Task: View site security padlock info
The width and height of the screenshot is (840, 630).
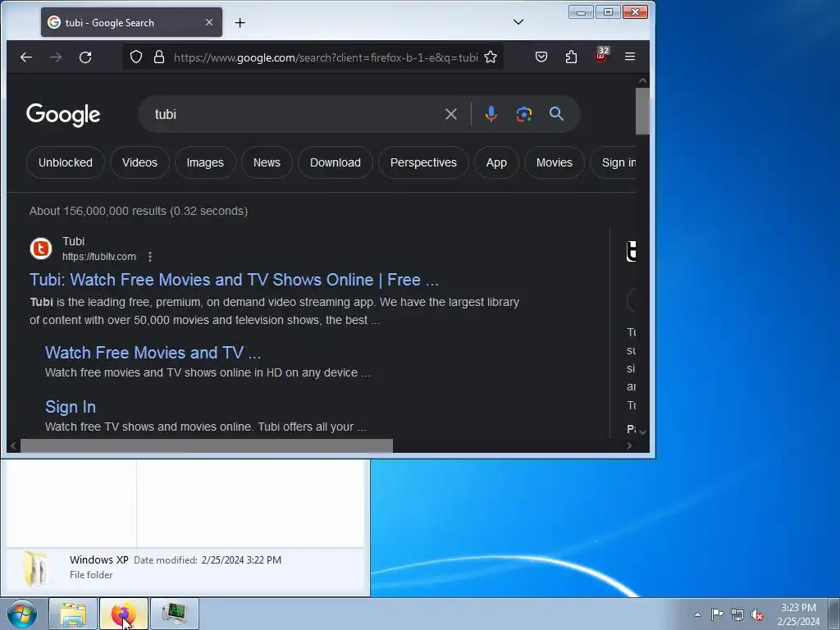Action: (x=159, y=57)
